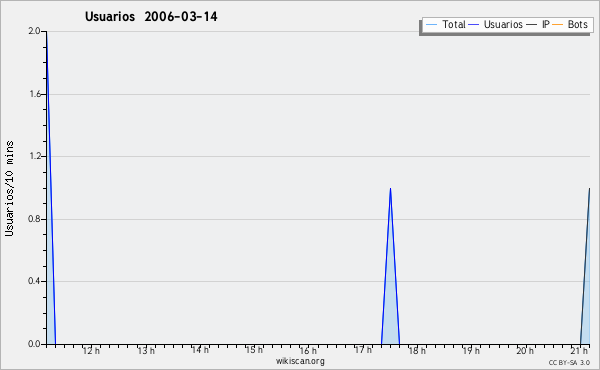The height and width of the screenshot is (370, 600).
Task: Click the Usuarios legend entry
Action: [496, 24]
